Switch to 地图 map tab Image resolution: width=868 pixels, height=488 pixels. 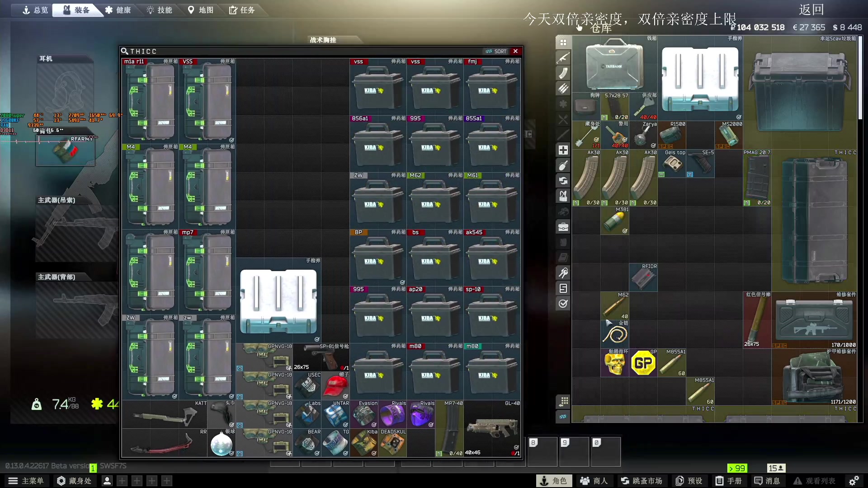(x=201, y=10)
